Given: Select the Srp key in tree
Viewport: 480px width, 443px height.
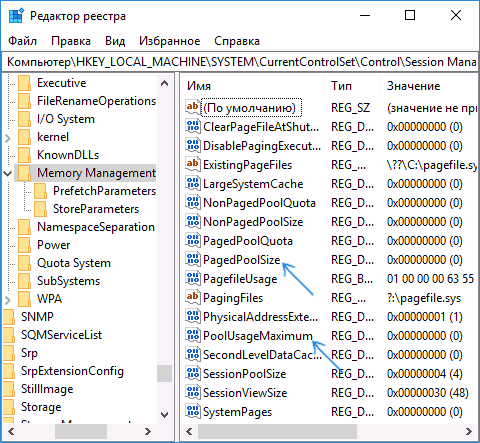Looking at the screenshot, I should point(29,353).
